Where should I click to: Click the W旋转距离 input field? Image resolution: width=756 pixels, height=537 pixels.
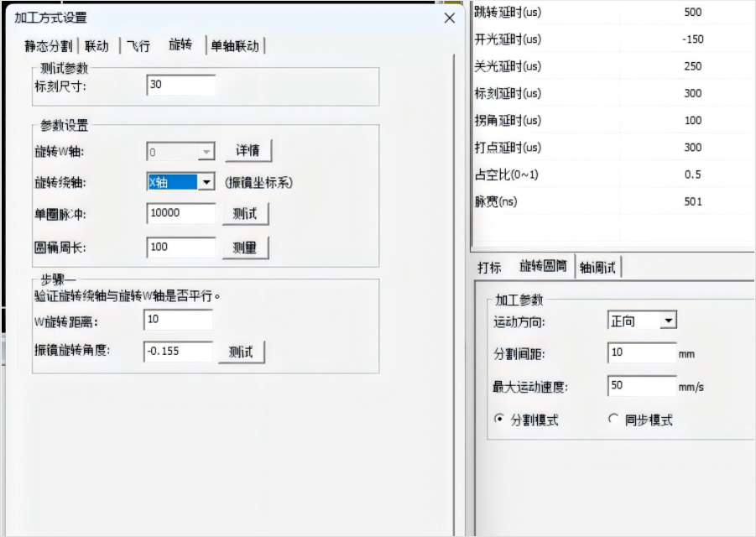pyautogui.click(x=178, y=320)
